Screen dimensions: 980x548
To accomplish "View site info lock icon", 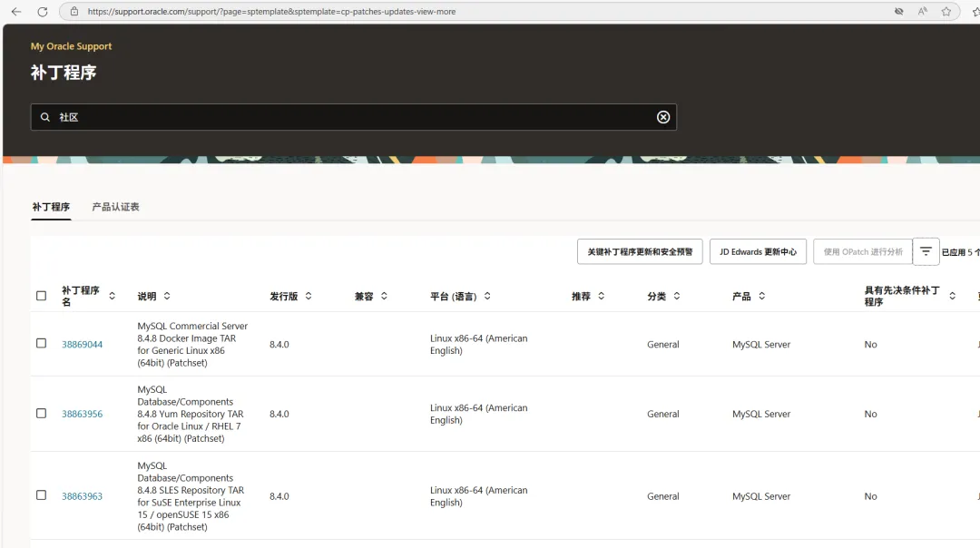I will click(74, 11).
